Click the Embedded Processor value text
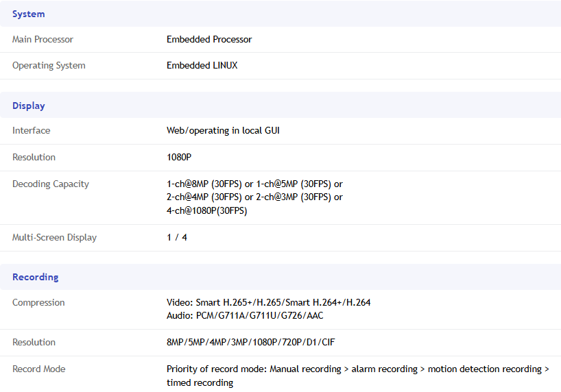Viewport: 561px width, 392px height. coord(209,40)
